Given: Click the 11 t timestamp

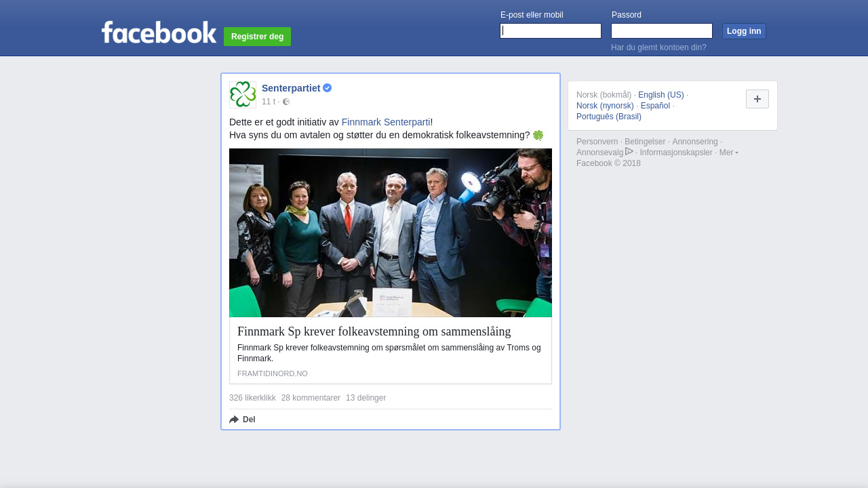Looking at the screenshot, I should point(269,102).
